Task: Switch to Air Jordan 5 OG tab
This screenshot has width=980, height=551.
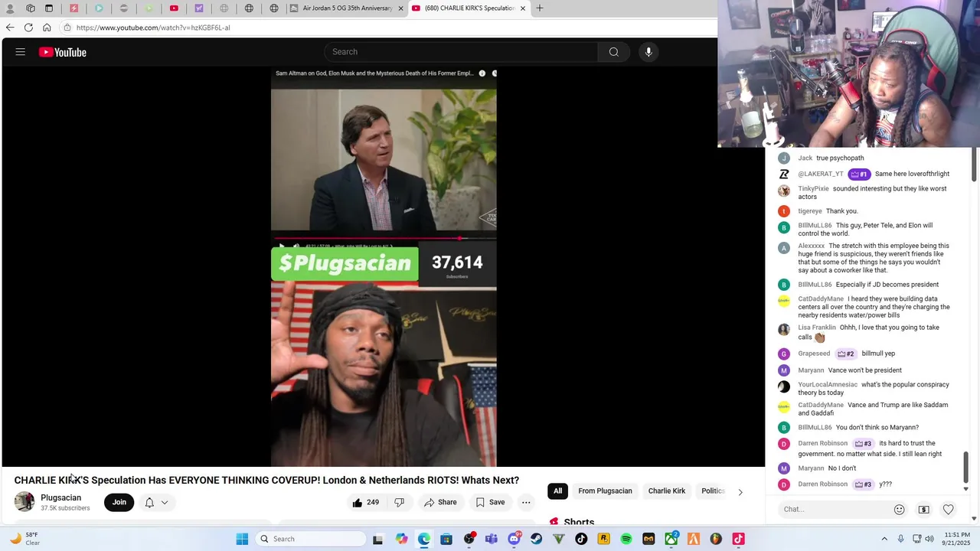Action: pos(347,8)
